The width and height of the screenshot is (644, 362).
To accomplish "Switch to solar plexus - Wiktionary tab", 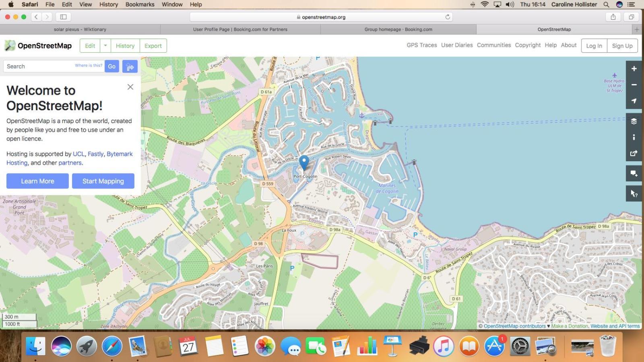I will click(80, 29).
